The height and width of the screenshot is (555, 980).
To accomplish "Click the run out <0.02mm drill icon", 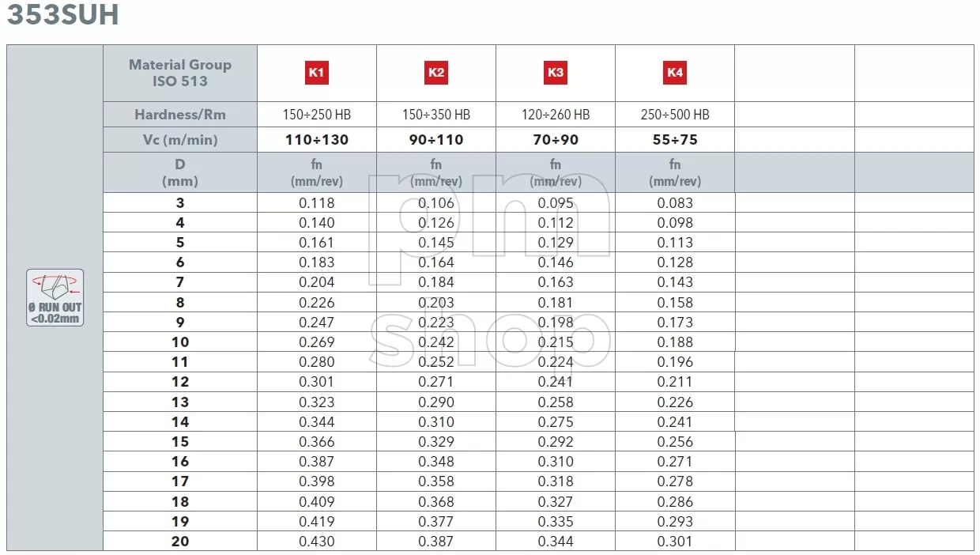I will [55, 298].
